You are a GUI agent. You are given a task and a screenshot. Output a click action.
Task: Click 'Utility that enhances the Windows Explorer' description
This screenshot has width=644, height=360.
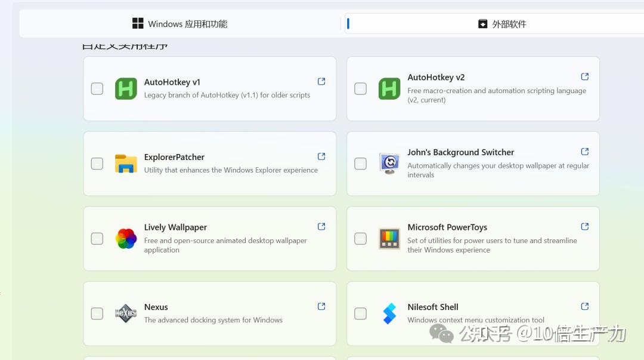coord(231,170)
